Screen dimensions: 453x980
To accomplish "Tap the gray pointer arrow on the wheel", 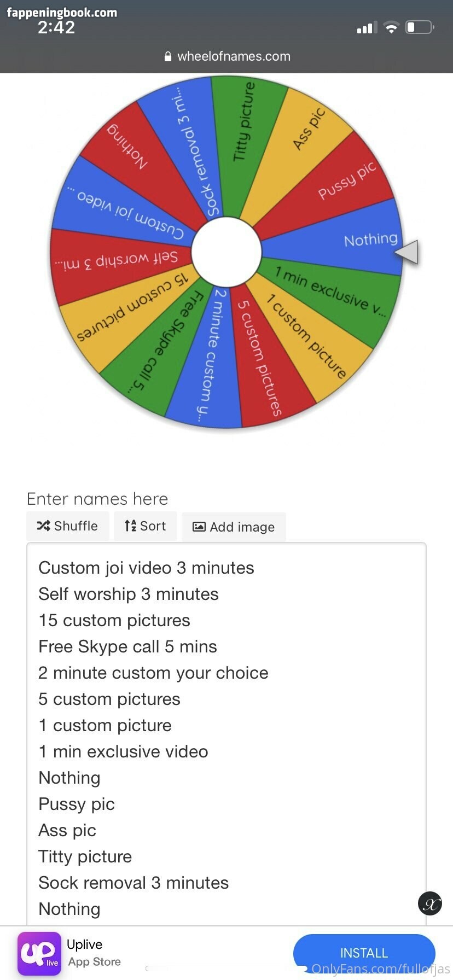I will pos(407,252).
